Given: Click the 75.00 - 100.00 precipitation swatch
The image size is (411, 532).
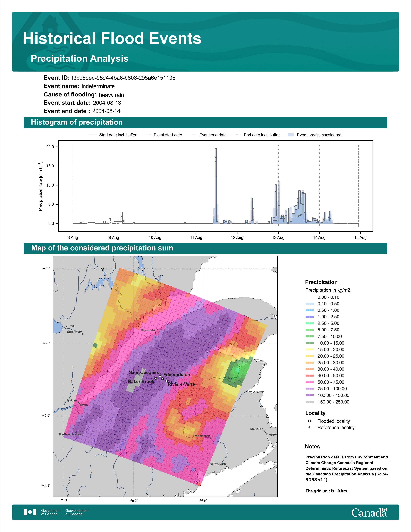Looking at the screenshot, I should (x=310, y=389).
